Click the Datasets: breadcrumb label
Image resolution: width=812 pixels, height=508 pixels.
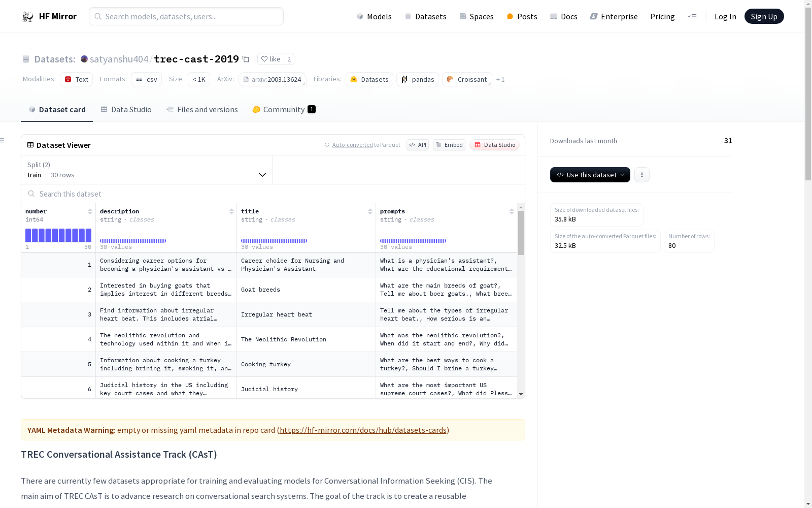pos(54,59)
